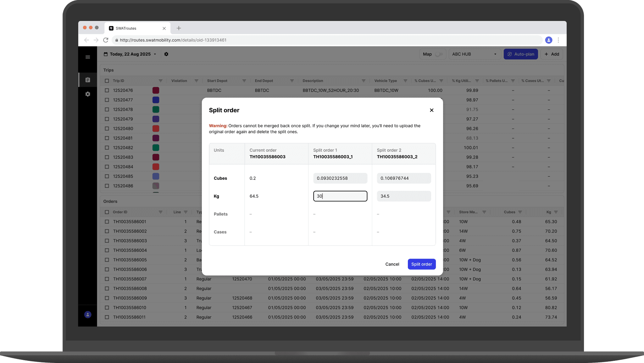This screenshot has width=644, height=363.
Task: Confirm with the blue Split order button
Action: 421,264
